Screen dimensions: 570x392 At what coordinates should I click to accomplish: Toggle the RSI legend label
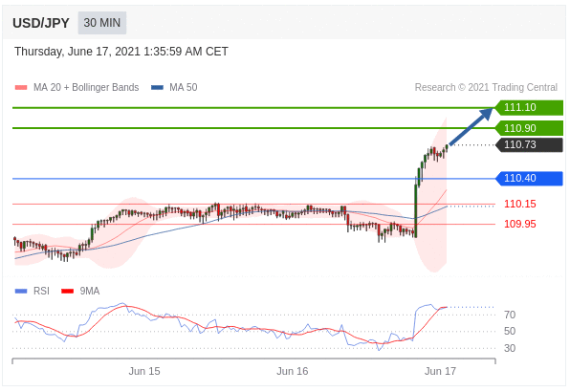[41, 291]
